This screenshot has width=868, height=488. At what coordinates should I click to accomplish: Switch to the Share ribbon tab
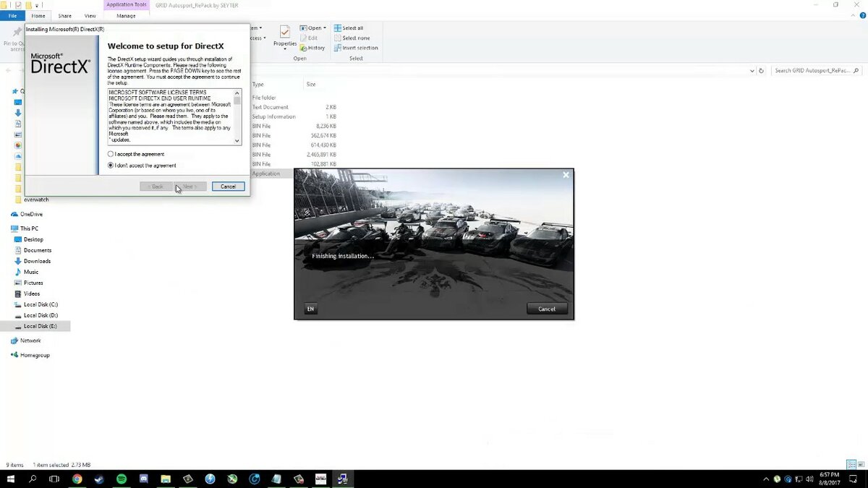tap(65, 15)
